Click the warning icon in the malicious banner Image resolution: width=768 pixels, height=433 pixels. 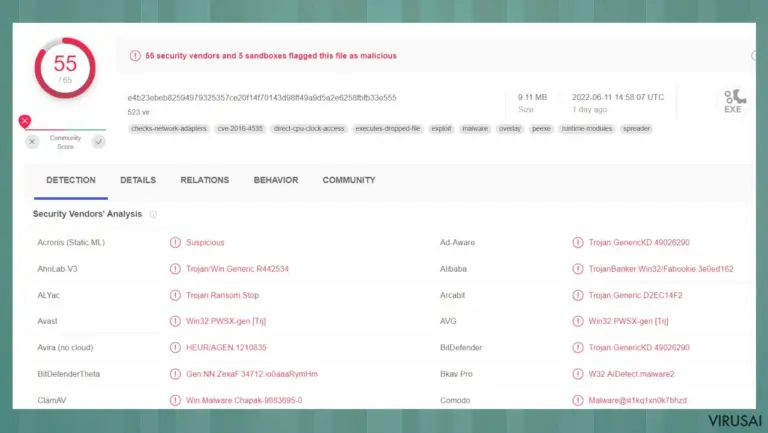click(135, 56)
